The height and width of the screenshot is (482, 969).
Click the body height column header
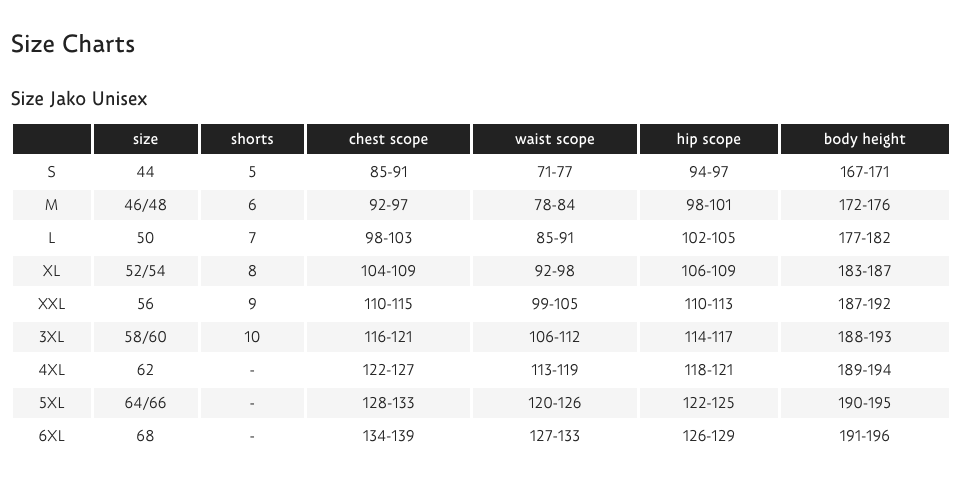(x=865, y=139)
